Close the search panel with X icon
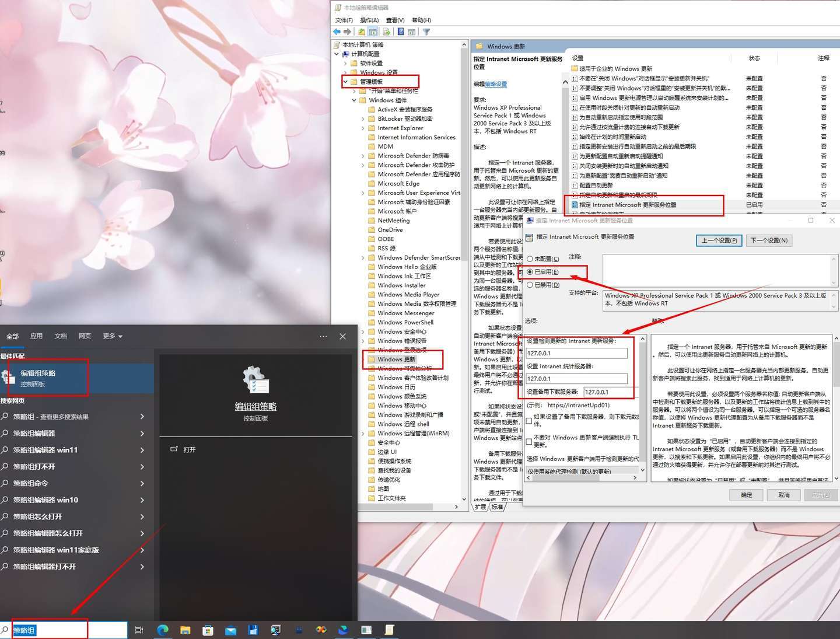Viewport: 840px width, 639px height. point(343,336)
